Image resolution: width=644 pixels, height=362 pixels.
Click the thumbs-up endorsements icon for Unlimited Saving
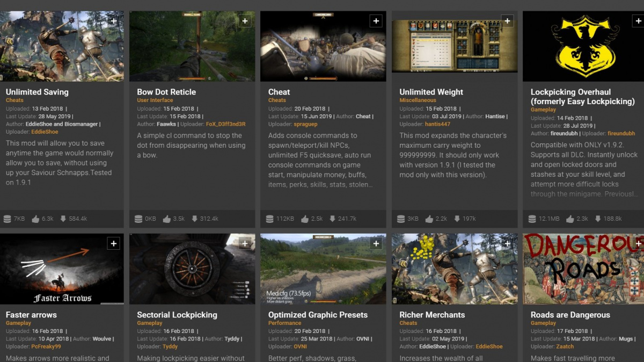pos(35,219)
